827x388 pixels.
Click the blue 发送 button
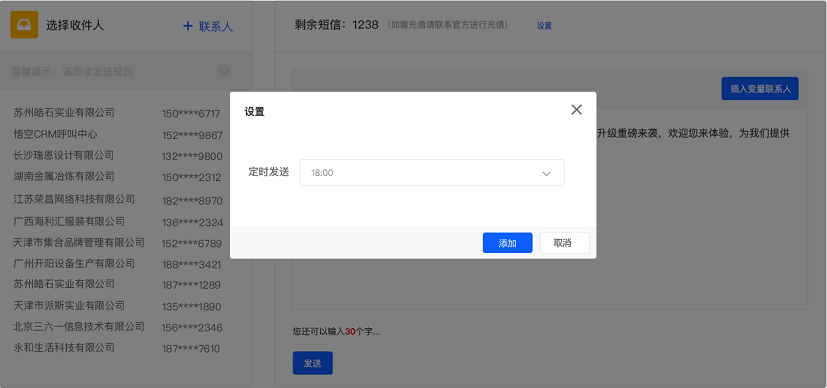click(313, 363)
